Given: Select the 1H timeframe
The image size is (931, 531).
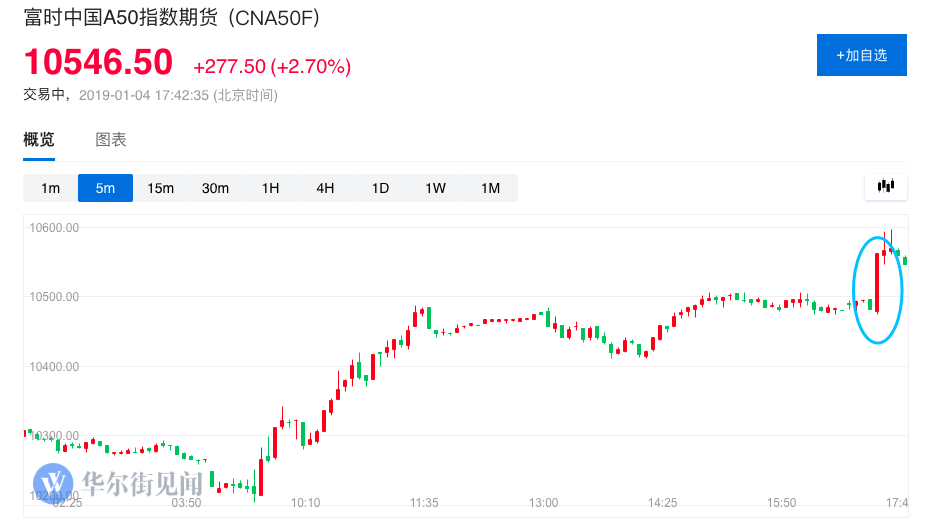Looking at the screenshot, I should pyautogui.click(x=270, y=188).
